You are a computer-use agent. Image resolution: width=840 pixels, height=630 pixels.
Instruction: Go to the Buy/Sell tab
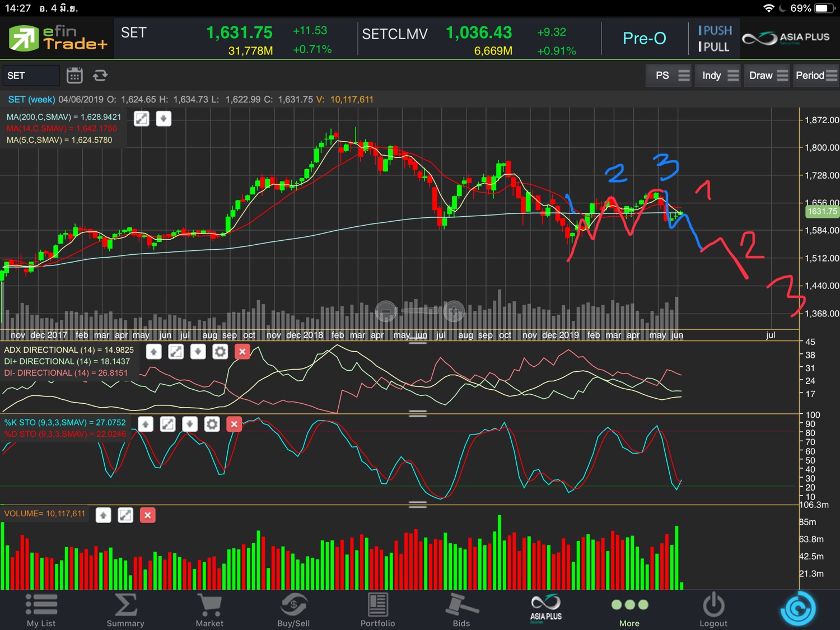tap(293, 610)
